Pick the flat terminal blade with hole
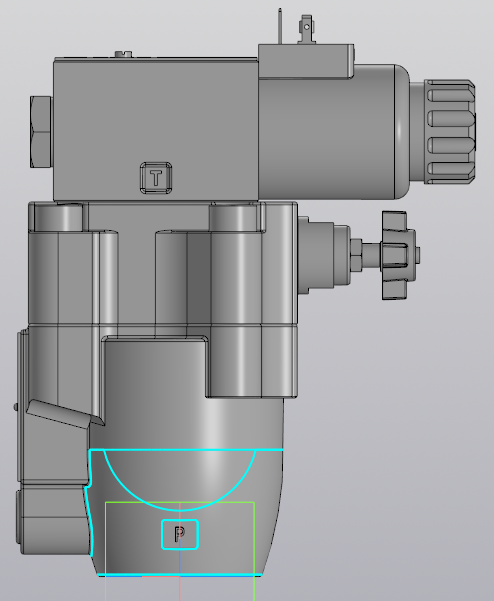The height and width of the screenshot is (601, 494). (x=307, y=28)
